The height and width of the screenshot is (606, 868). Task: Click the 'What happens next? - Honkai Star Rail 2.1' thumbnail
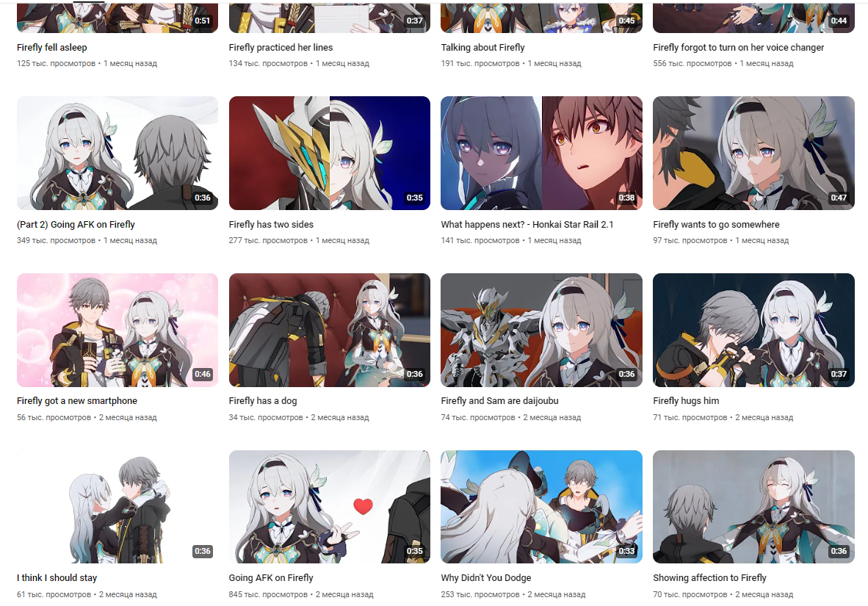click(x=541, y=154)
